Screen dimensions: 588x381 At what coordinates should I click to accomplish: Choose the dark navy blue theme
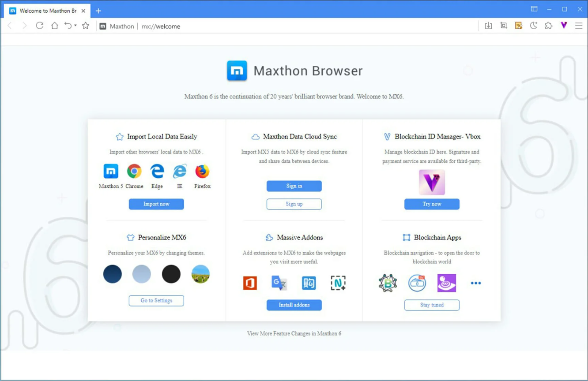pos(113,274)
